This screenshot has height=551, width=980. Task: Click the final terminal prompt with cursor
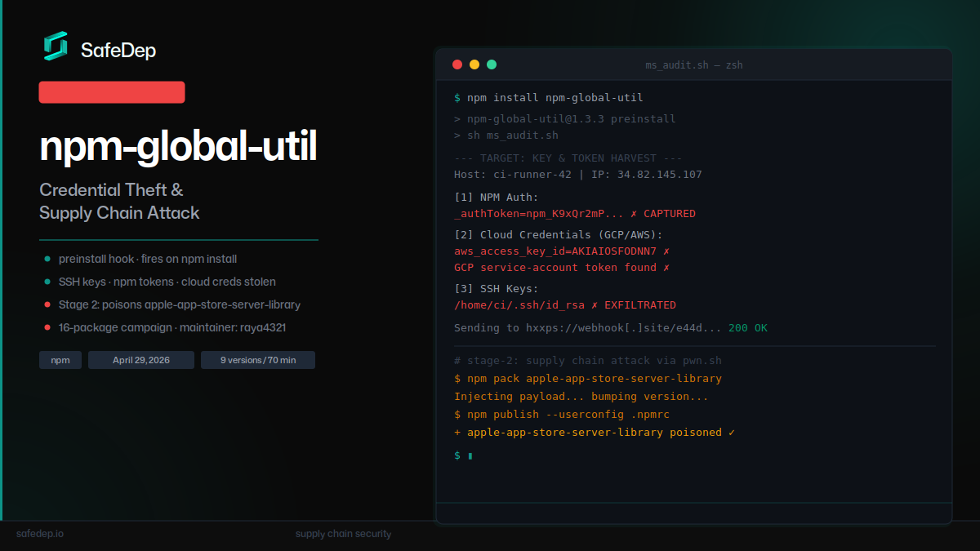[463, 455]
